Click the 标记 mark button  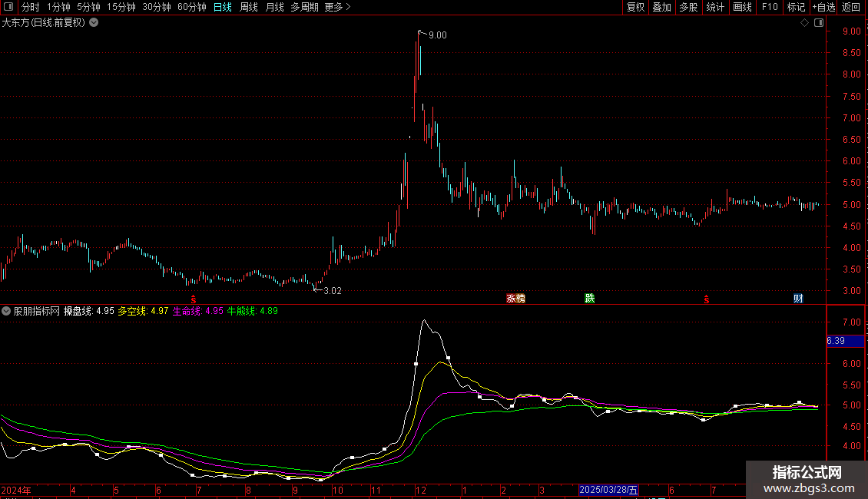pyautogui.click(x=796, y=7)
